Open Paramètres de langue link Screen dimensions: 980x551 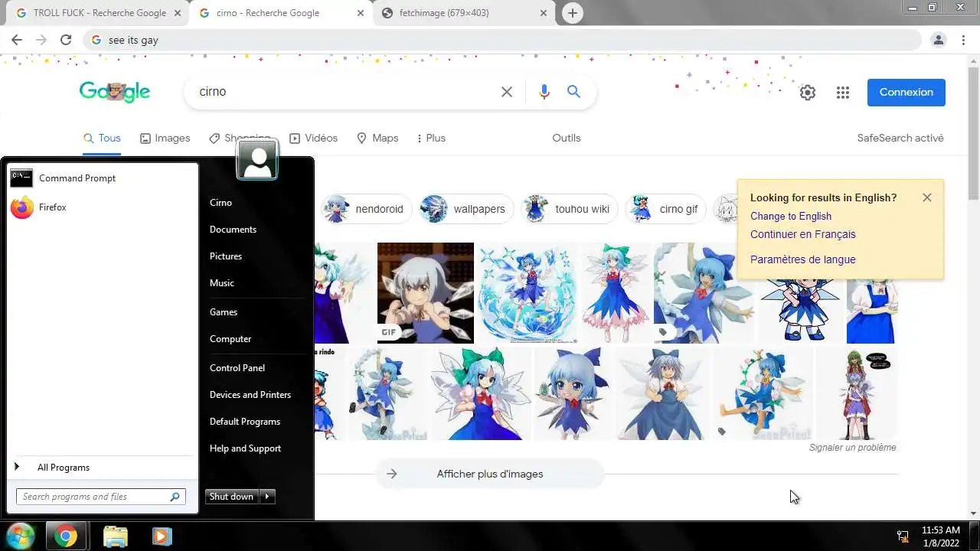[x=803, y=259]
